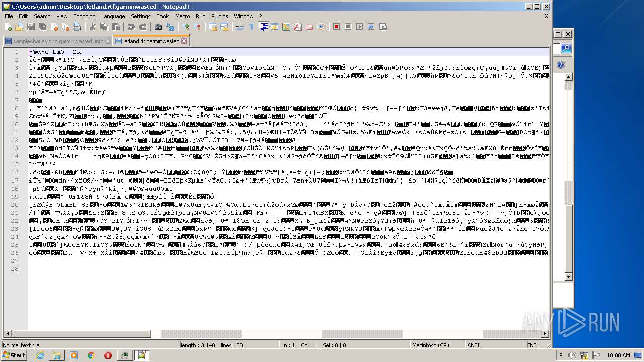
Task: Click the Zoom Out toolbar icon
Action: (197, 27)
